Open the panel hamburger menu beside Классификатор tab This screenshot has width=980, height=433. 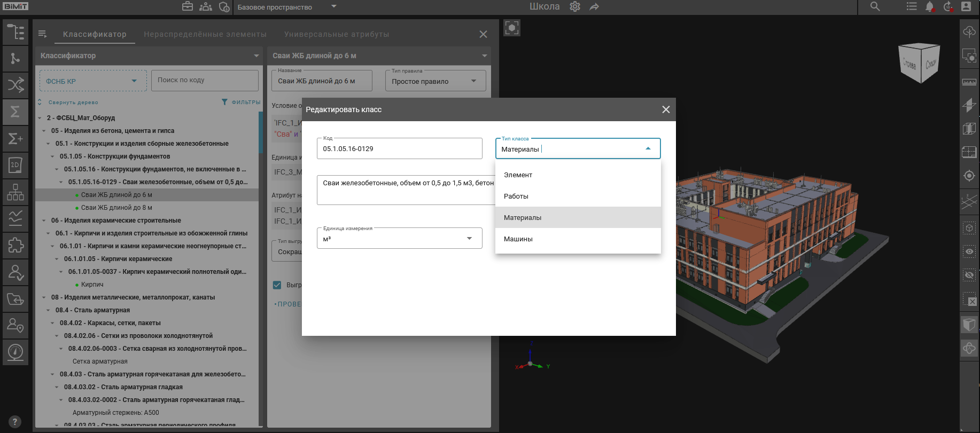[x=43, y=34]
